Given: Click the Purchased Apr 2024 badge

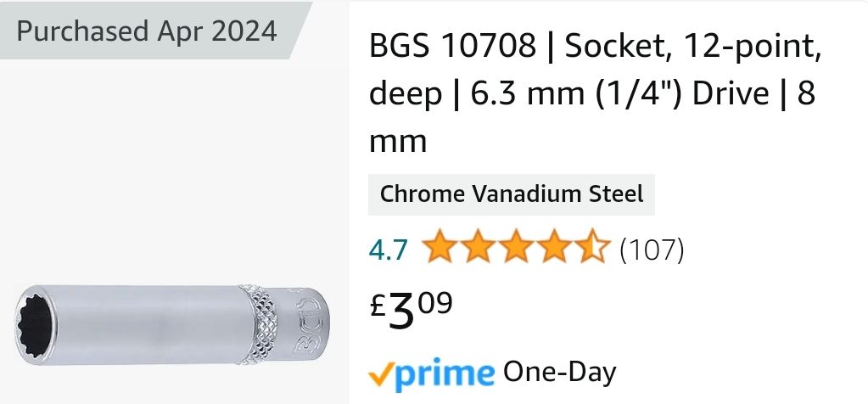Looking at the screenshot, I should pyautogui.click(x=147, y=32).
